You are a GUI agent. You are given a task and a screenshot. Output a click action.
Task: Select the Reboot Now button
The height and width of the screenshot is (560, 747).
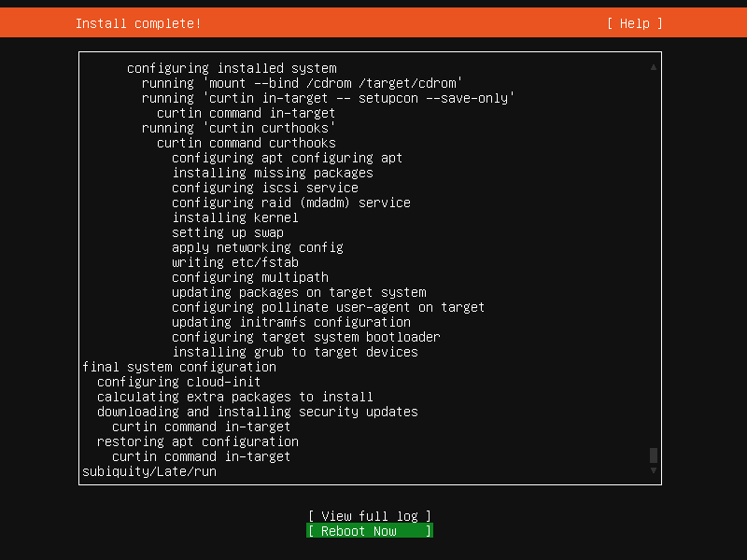point(369,530)
